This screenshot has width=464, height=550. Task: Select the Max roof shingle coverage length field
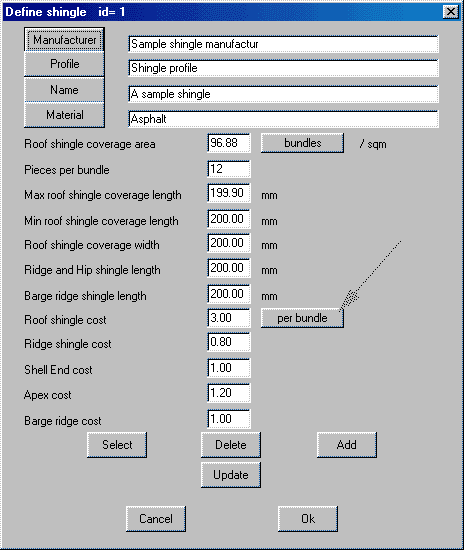[x=229, y=193]
